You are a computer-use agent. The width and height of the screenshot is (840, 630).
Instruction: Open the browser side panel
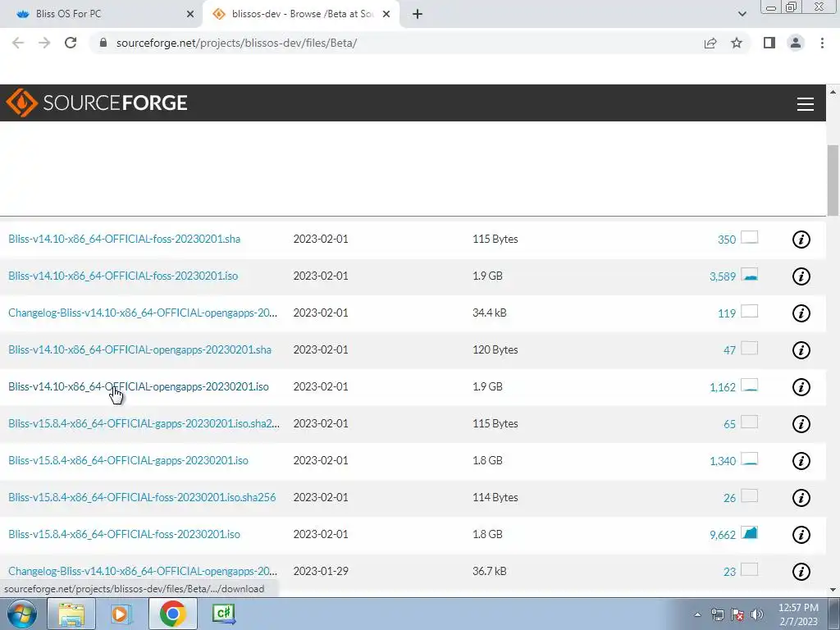point(769,43)
